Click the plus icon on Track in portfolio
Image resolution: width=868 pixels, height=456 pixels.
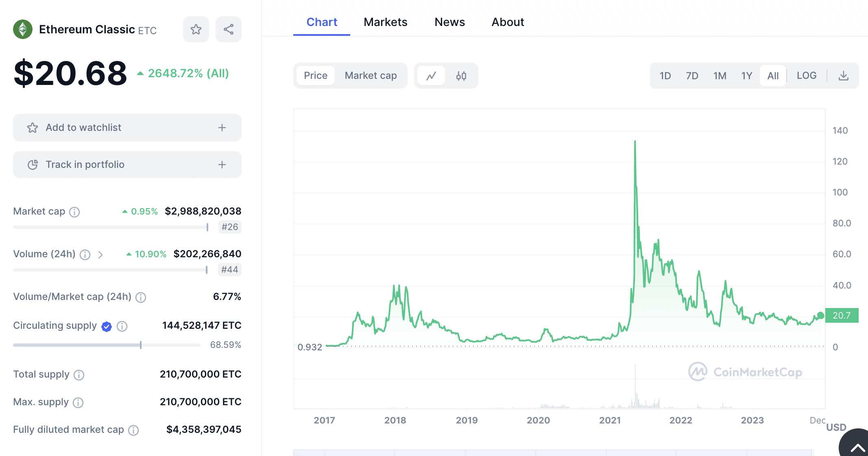(222, 165)
